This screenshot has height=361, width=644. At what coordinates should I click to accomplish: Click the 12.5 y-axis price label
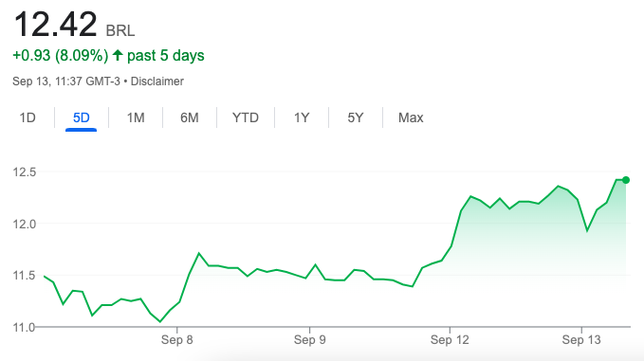pyautogui.click(x=25, y=171)
